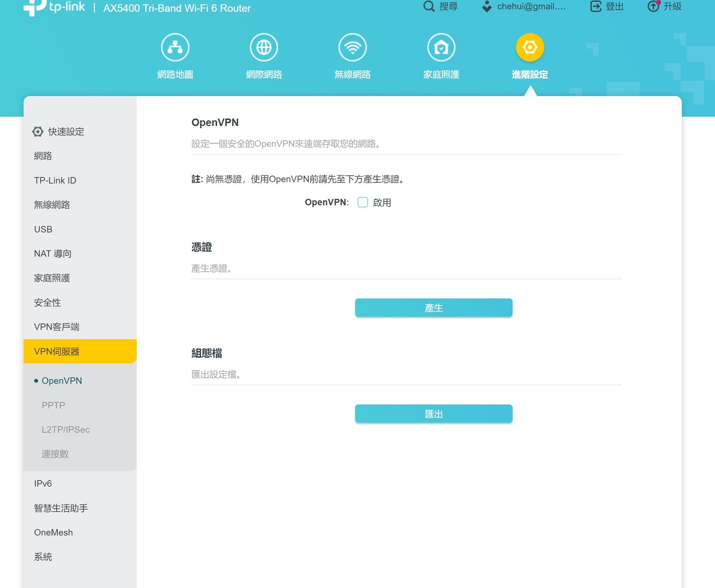The width and height of the screenshot is (715, 588).
Task: Expand the NAT 導向 sidebar section
Action: pos(53,253)
